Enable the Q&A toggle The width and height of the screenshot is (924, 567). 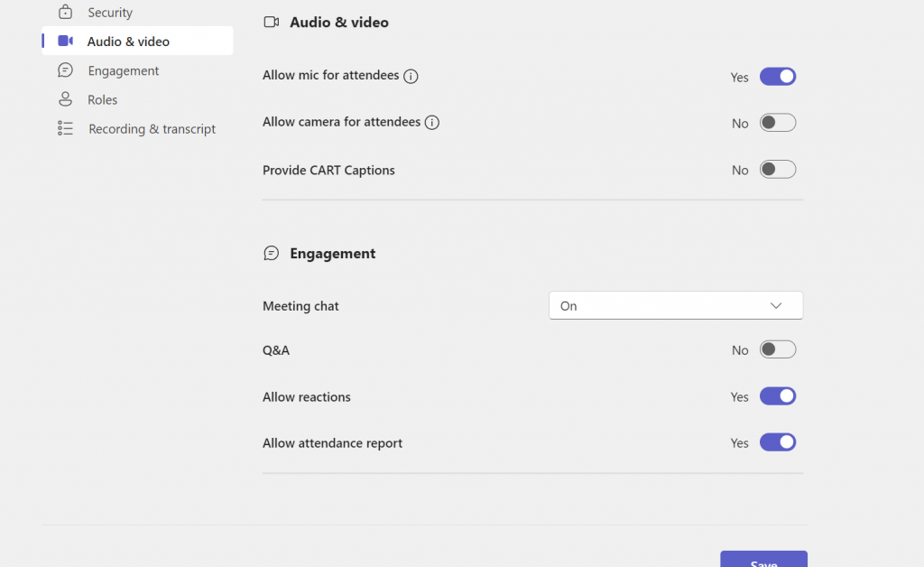(777, 349)
